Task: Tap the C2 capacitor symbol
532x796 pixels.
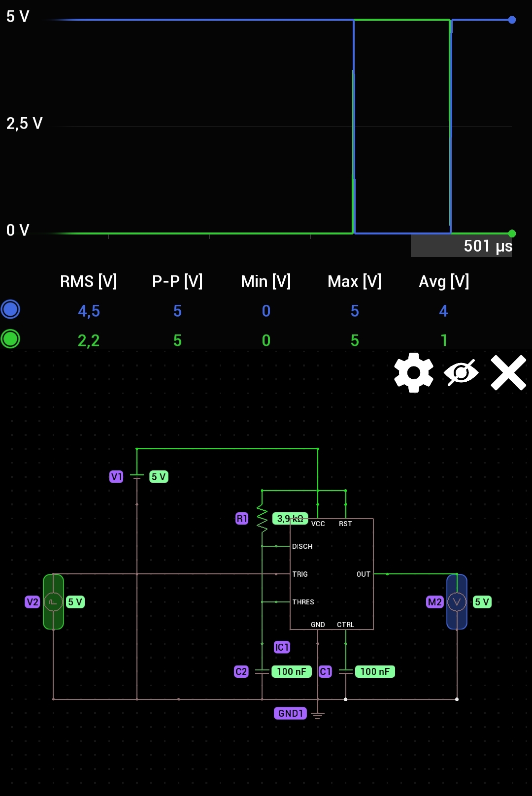Action: coord(262,671)
